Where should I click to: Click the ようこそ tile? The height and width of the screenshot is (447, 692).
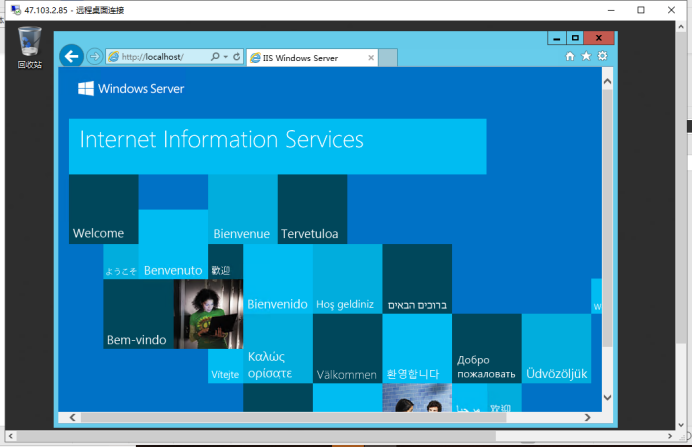121,262
